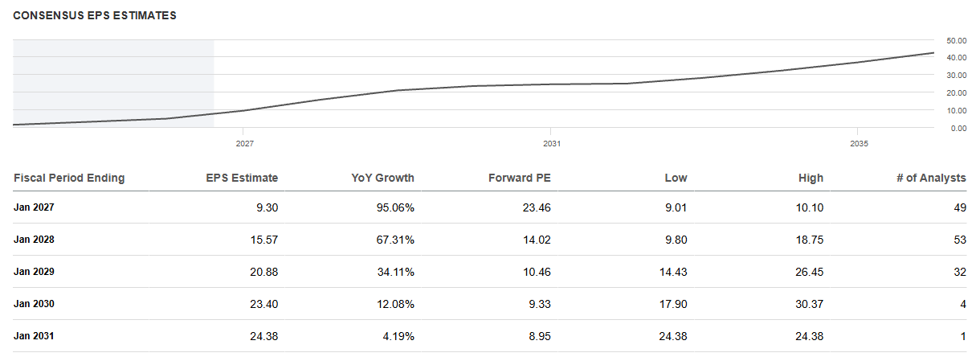Select the Jan 2029 row label
The height and width of the screenshot is (357, 980).
(34, 271)
